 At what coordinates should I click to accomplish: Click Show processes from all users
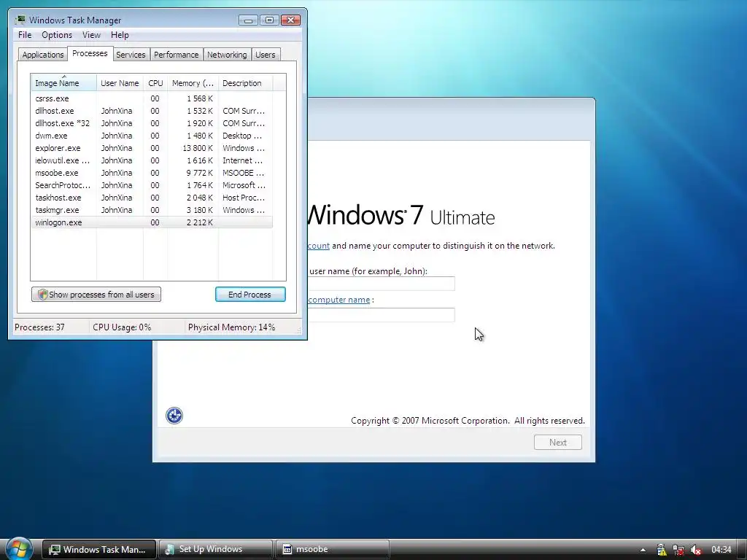coord(96,295)
